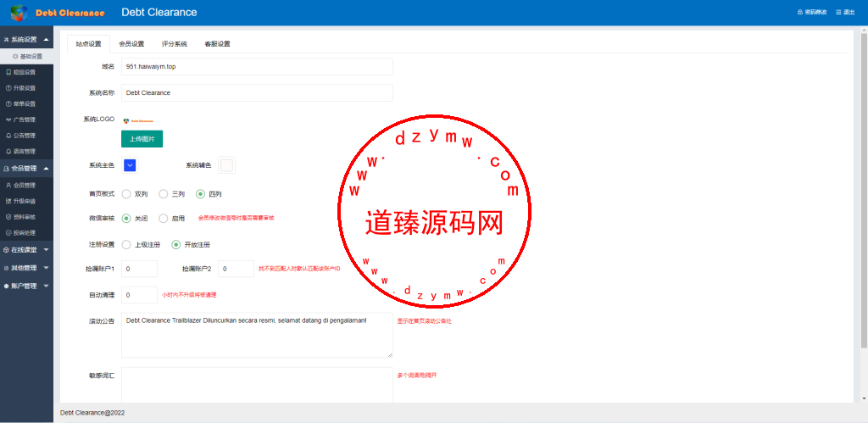Click the 退出 logout icon in header
Screen dimensions: 868x423
pos(845,12)
